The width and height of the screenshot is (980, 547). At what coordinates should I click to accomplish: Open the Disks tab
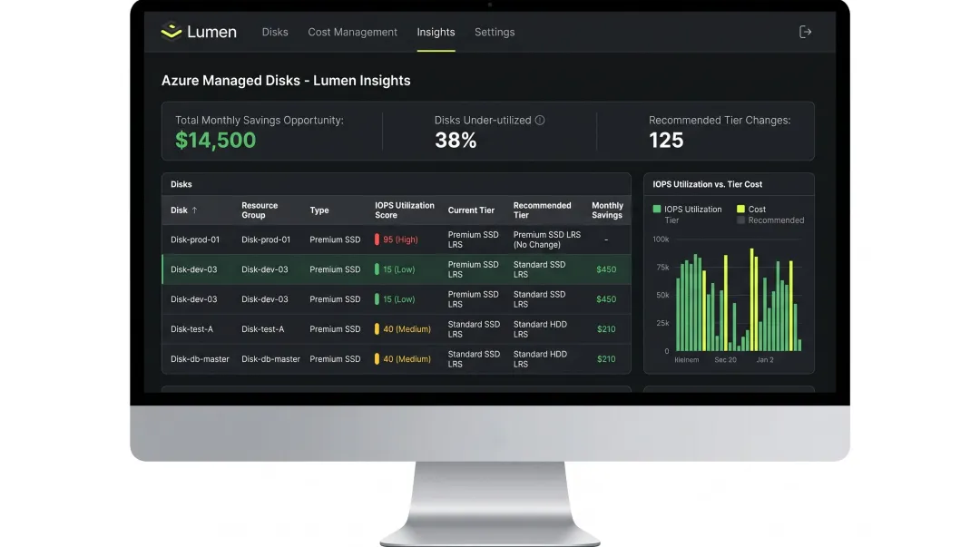275,32
